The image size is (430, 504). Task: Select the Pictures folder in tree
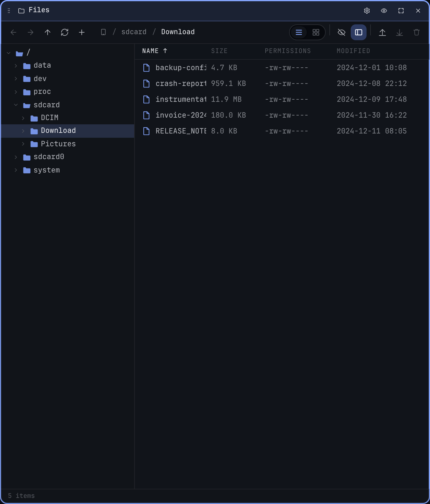coord(68,144)
